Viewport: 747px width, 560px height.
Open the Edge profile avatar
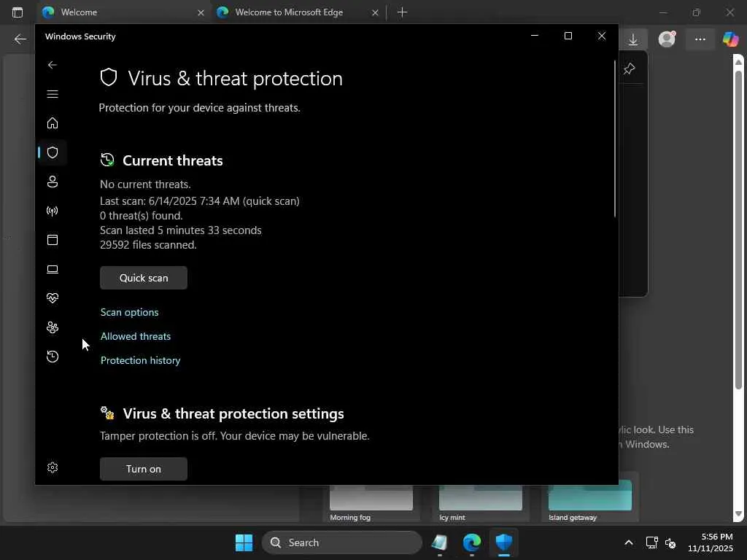tap(667, 39)
